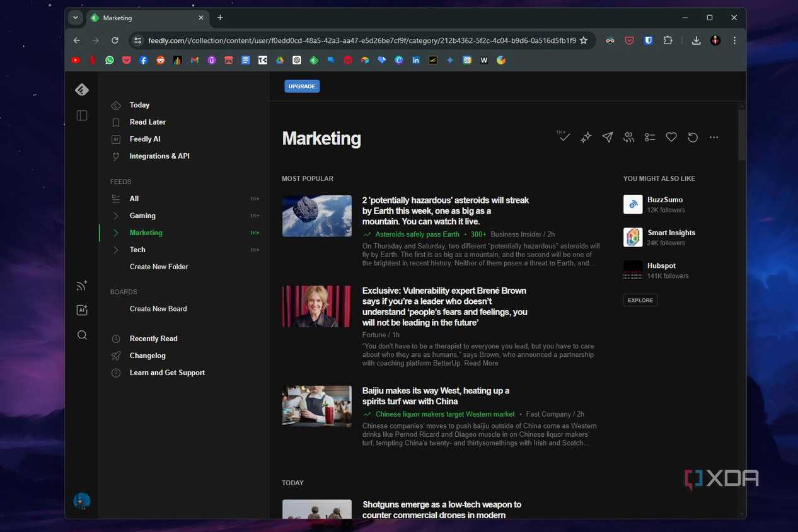Click the site information icon in address bar

tap(138, 40)
